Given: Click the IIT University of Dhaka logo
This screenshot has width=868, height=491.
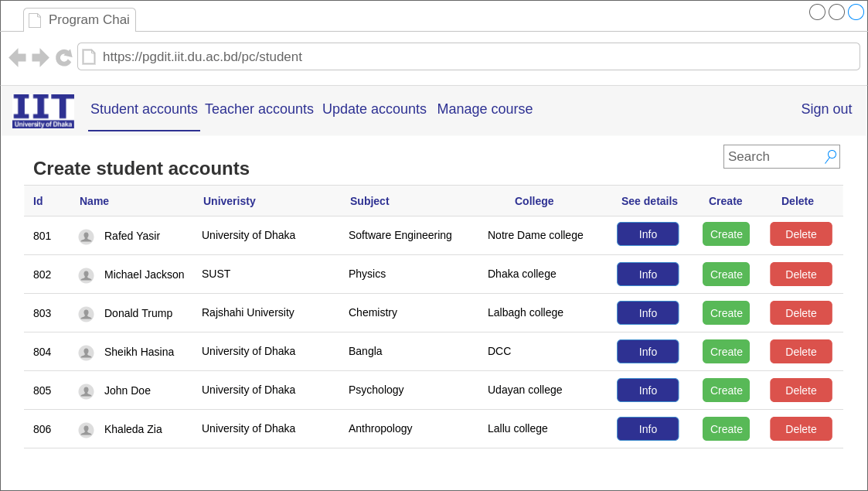Looking at the screenshot, I should (43, 111).
